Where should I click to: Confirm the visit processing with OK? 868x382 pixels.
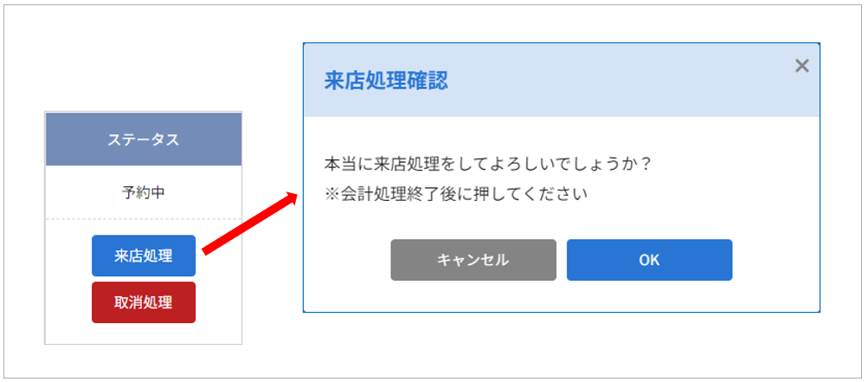click(649, 260)
